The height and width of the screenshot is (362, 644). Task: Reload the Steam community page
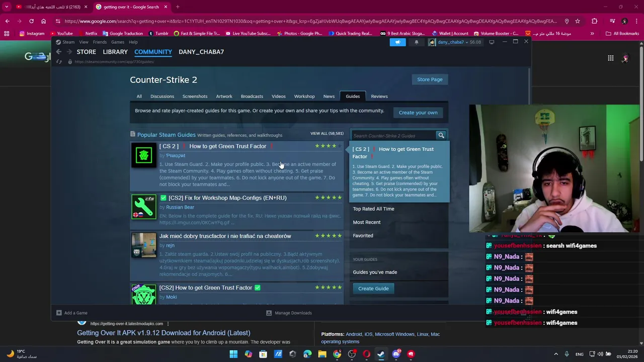[x=59, y=61]
